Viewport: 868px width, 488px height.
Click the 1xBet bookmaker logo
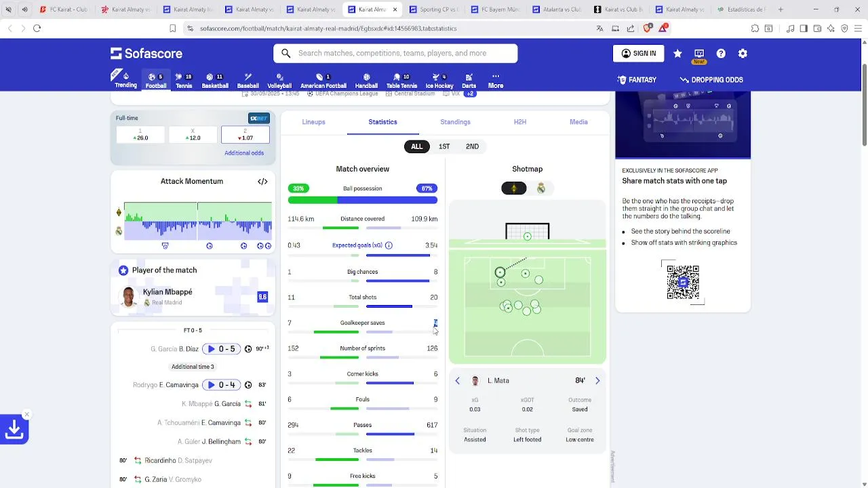point(258,118)
